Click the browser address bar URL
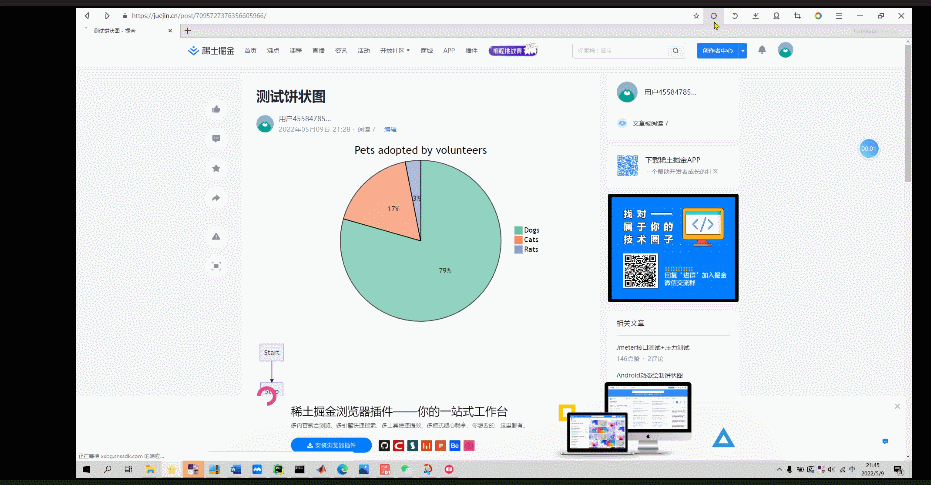 point(198,16)
